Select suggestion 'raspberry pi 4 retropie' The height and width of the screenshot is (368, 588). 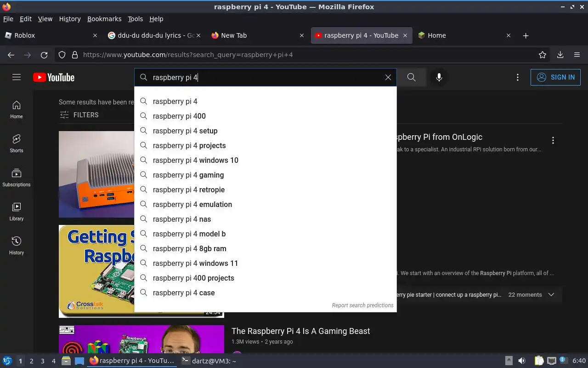266,190
